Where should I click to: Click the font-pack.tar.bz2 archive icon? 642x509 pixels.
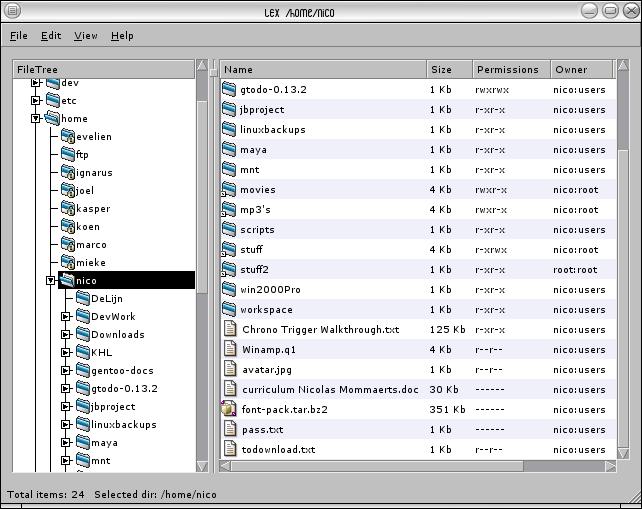(x=229, y=409)
